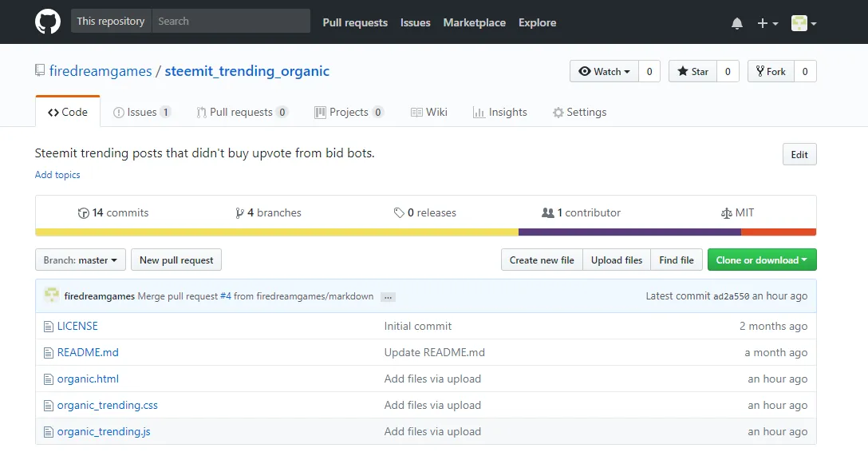Image resolution: width=868 pixels, height=452 pixels.
Task: Fork this repository
Action: 771,71
